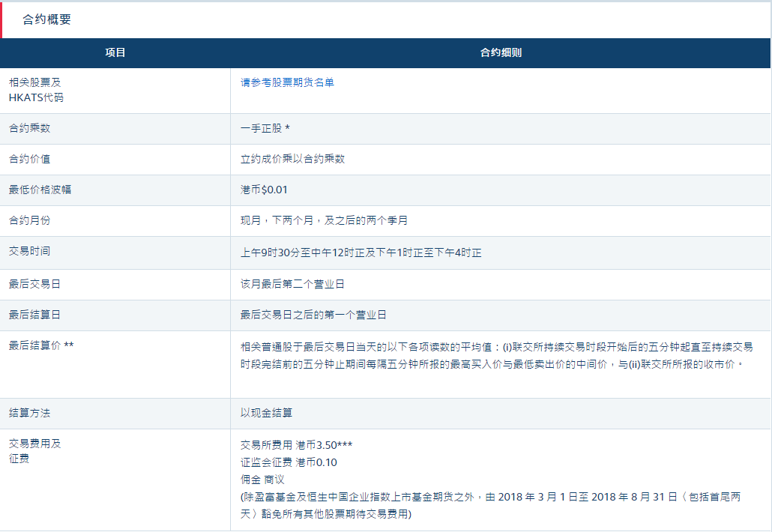Select the 立约成价乘以合约乘数 cell

click(x=292, y=159)
